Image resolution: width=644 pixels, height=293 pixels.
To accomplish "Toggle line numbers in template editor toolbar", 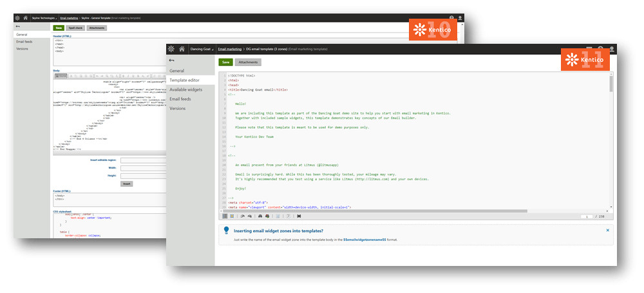I will click(x=225, y=216).
